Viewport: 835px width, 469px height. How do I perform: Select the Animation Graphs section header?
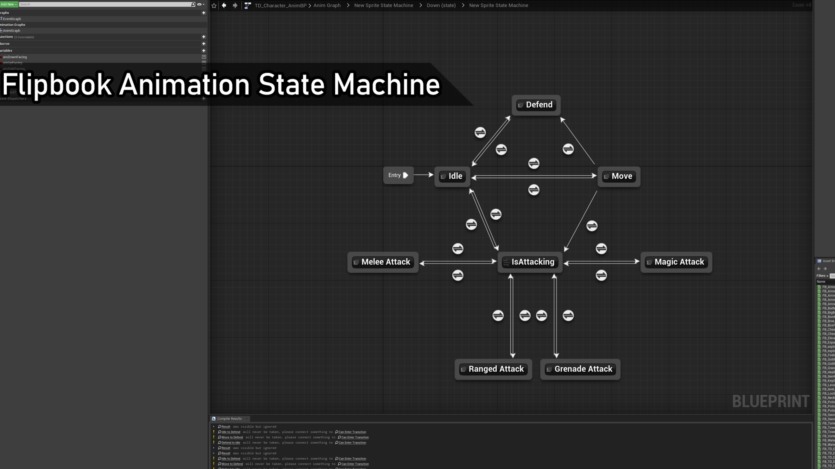pos(13,24)
